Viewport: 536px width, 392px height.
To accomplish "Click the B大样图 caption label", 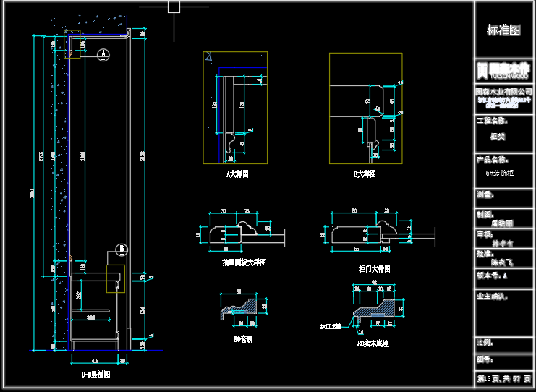I will click(x=364, y=174).
